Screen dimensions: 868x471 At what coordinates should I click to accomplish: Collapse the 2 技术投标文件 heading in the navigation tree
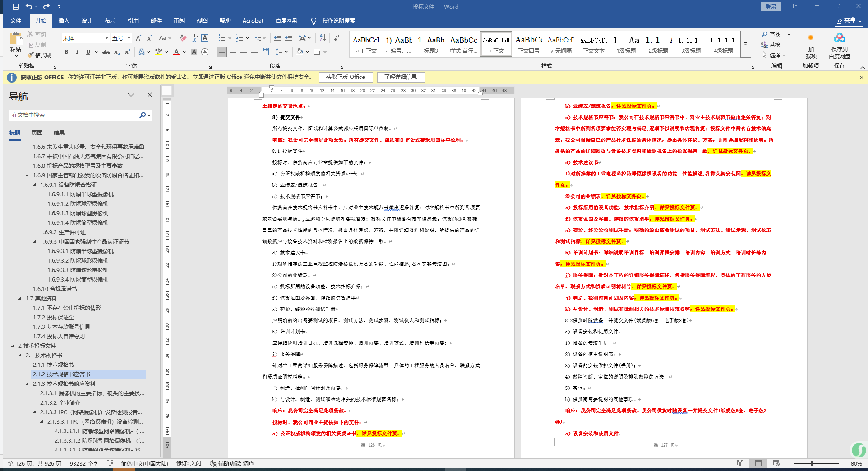(13, 346)
